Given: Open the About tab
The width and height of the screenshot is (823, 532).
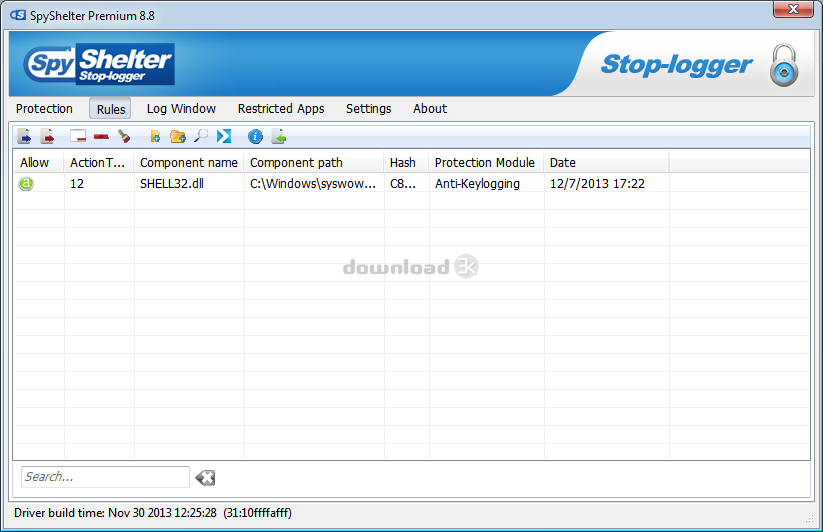Looking at the screenshot, I should point(430,109).
